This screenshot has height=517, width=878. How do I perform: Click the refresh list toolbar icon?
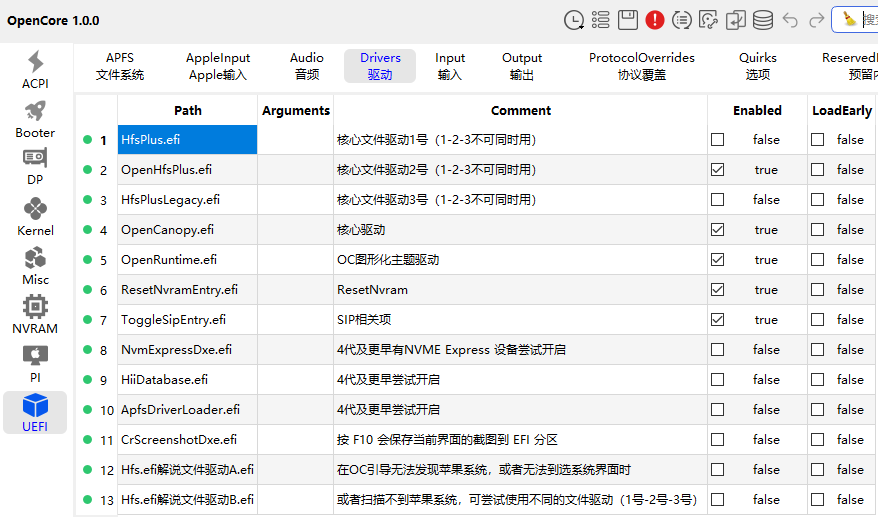[681, 20]
